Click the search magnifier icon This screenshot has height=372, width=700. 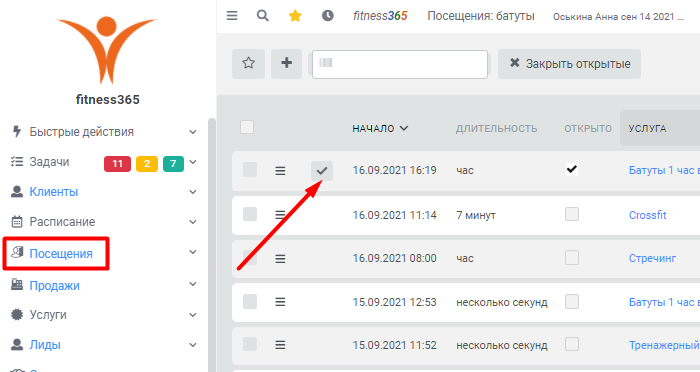(x=262, y=16)
